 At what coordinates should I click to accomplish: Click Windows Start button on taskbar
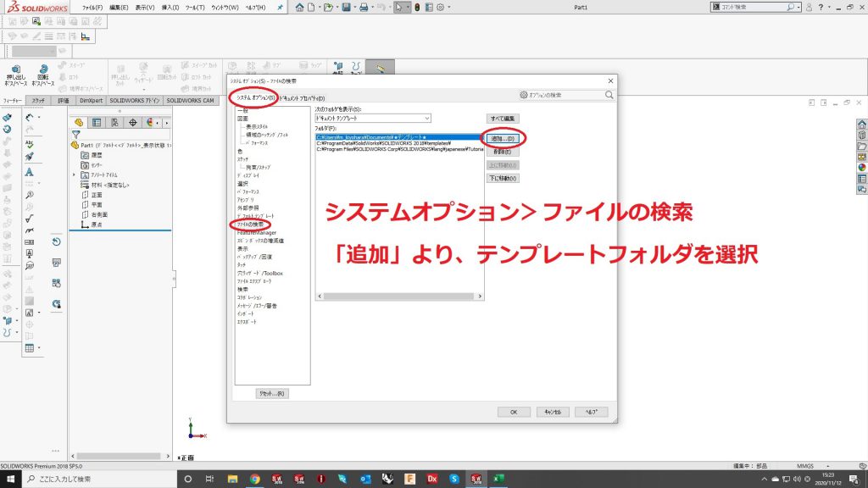pyautogui.click(x=10, y=480)
